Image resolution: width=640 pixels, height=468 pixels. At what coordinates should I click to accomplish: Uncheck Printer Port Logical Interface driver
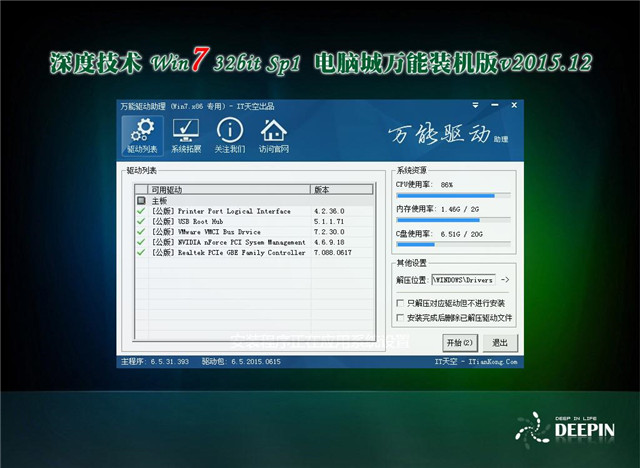[x=141, y=211]
